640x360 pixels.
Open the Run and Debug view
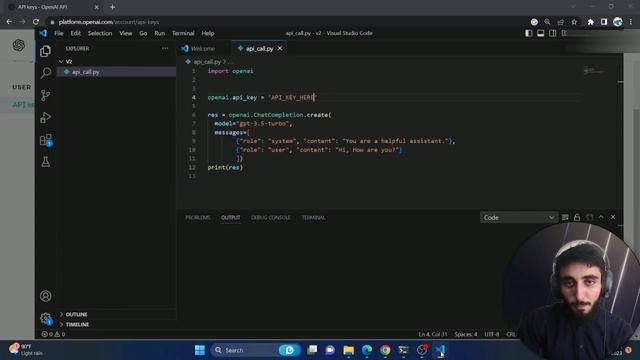[46, 118]
